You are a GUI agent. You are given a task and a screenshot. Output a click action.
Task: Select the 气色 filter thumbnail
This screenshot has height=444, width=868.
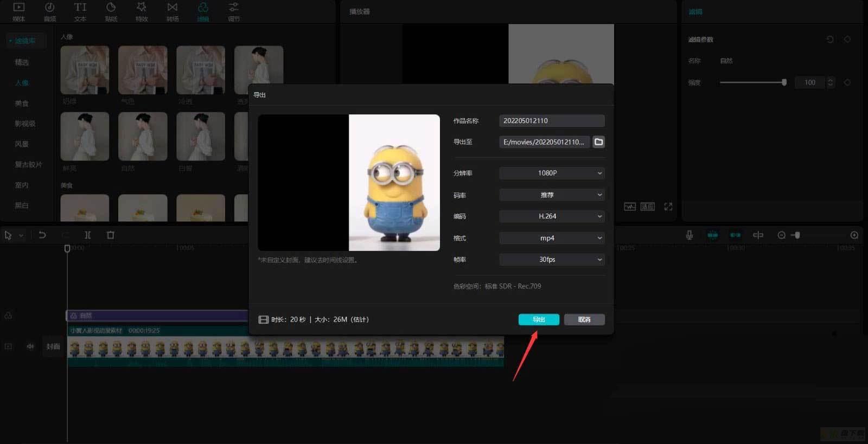click(143, 70)
